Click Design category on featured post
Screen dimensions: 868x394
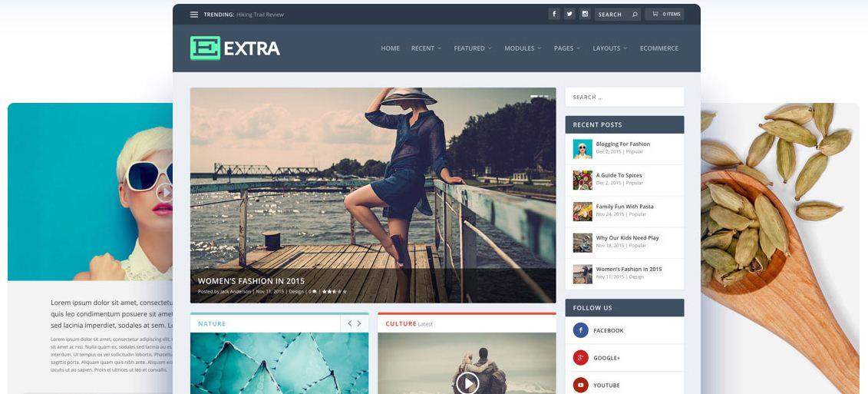296,292
